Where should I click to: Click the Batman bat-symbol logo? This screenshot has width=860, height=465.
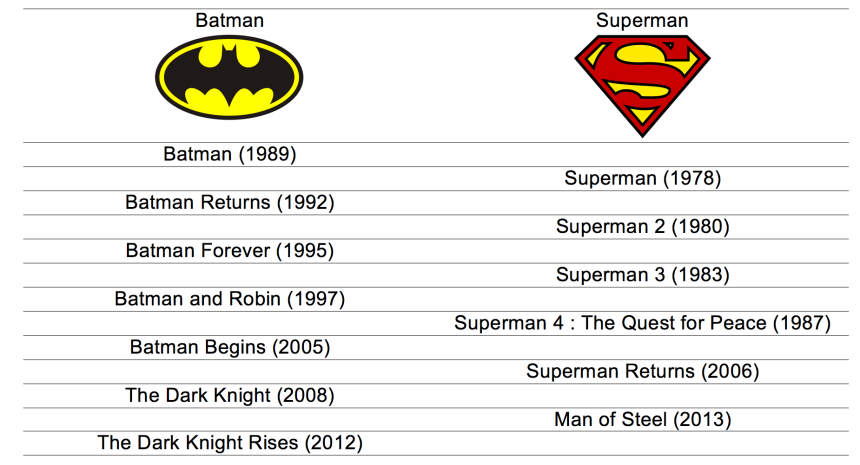tap(229, 77)
